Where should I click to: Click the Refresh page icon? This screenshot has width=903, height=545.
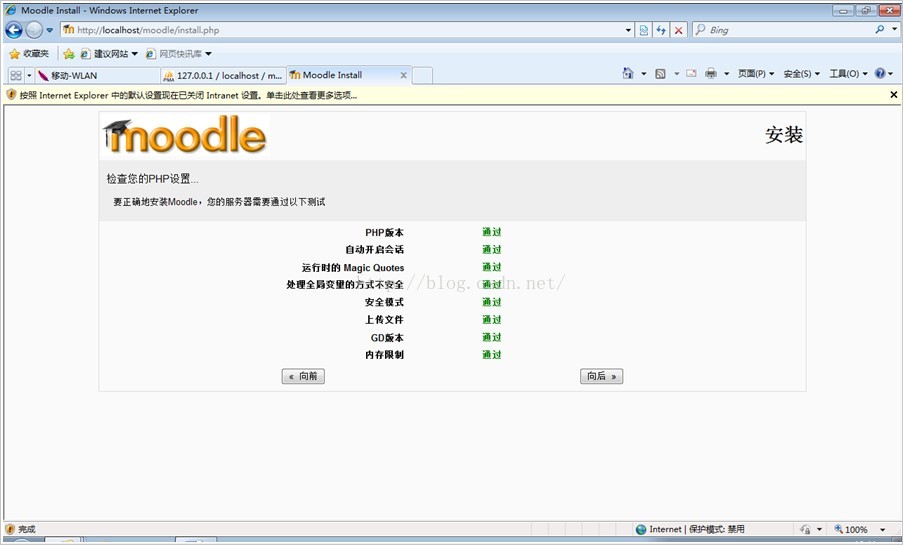[661, 30]
